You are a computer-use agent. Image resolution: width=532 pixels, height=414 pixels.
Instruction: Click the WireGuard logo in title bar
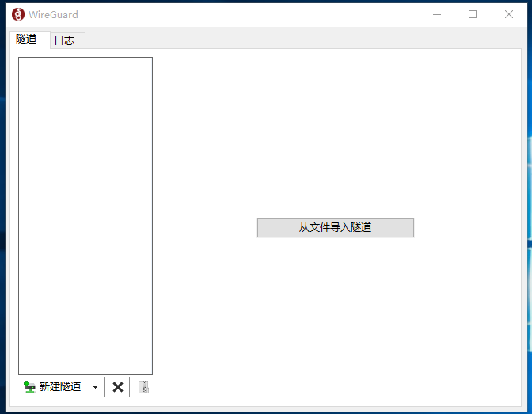point(18,14)
